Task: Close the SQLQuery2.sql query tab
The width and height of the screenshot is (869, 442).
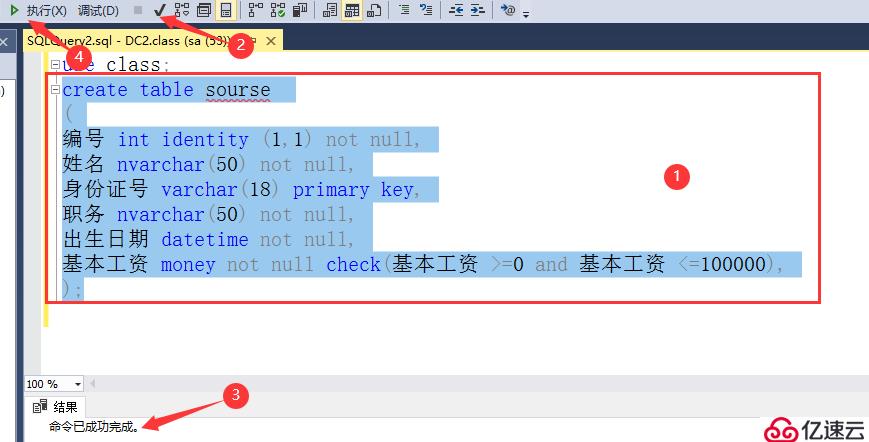Action: [x=271, y=41]
